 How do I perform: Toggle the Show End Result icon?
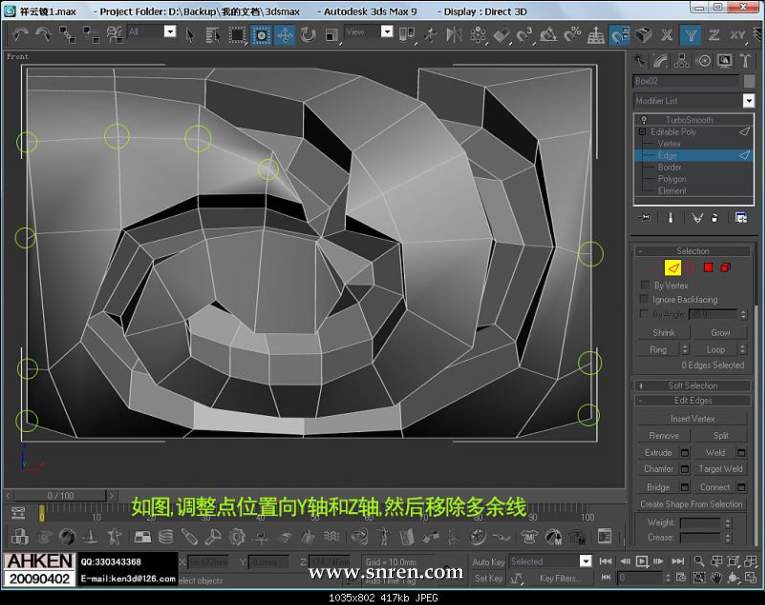670,218
